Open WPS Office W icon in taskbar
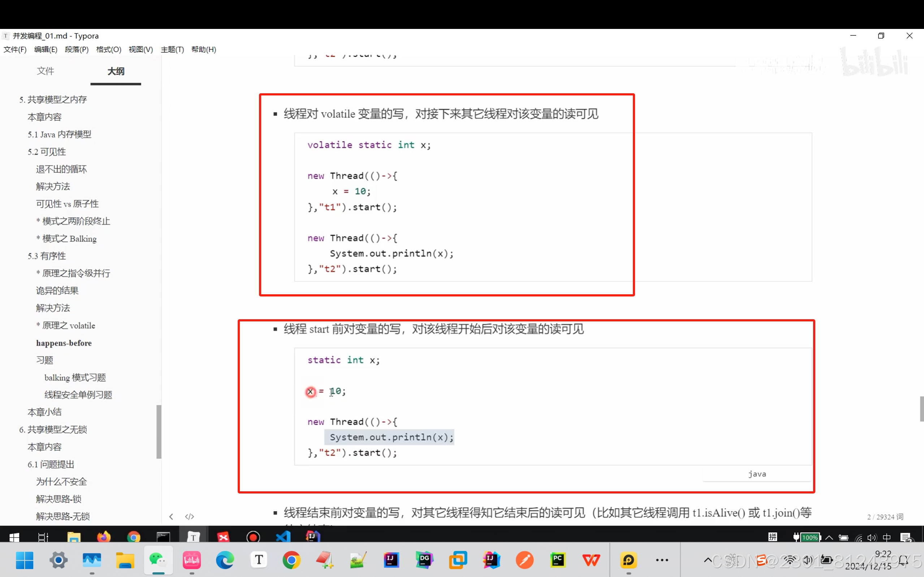 click(x=592, y=560)
